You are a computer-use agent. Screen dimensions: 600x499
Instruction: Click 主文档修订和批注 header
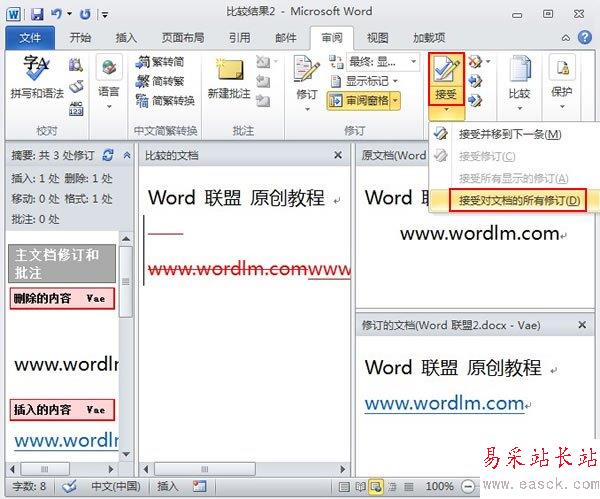point(62,264)
